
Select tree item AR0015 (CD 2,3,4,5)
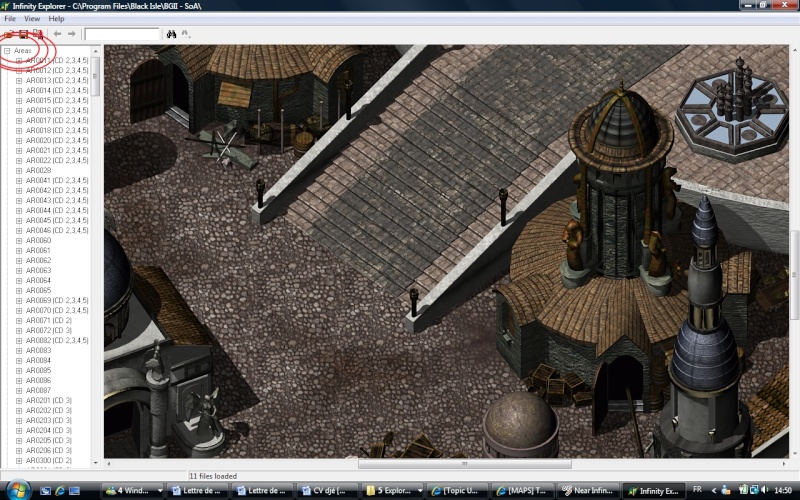click(x=57, y=101)
